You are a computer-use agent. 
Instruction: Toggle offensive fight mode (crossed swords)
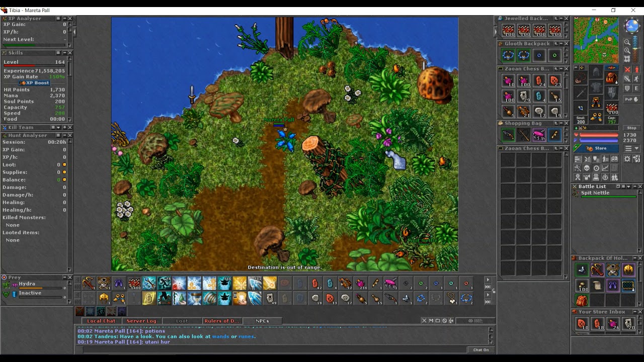coord(627,69)
